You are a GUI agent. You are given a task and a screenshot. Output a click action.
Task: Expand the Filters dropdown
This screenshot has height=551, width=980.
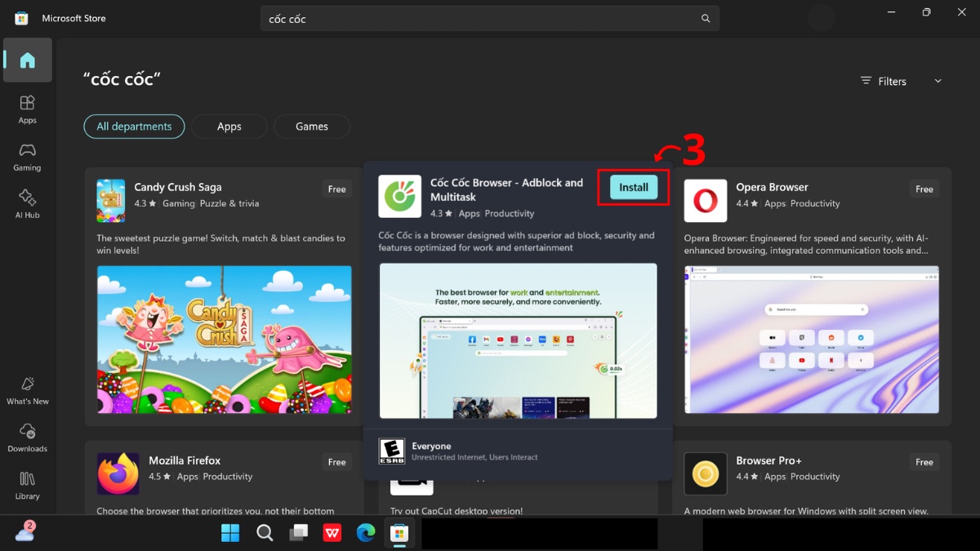point(901,81)
